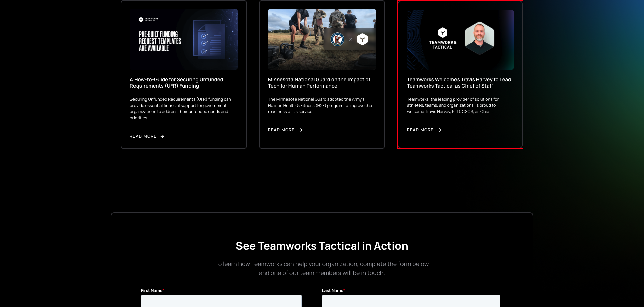The height and width of the screenshot is (307, 644).
Task: Click the highlighted Travis Harvey card
Action: pyautogui.click(x=460, y=75)
